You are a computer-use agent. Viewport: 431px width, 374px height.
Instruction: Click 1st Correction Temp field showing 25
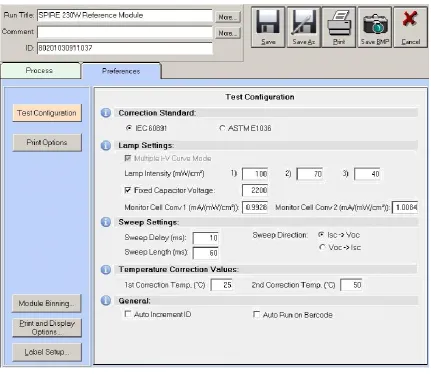click(x=221, y=285)
